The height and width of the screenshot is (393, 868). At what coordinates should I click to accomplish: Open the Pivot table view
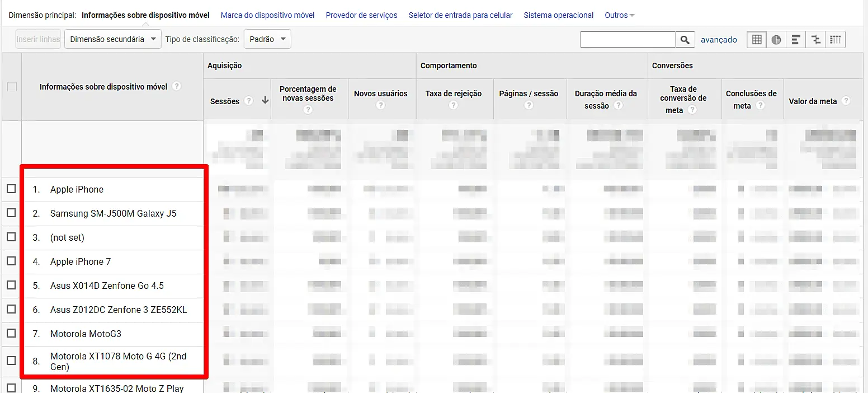[x=836, y=39]
